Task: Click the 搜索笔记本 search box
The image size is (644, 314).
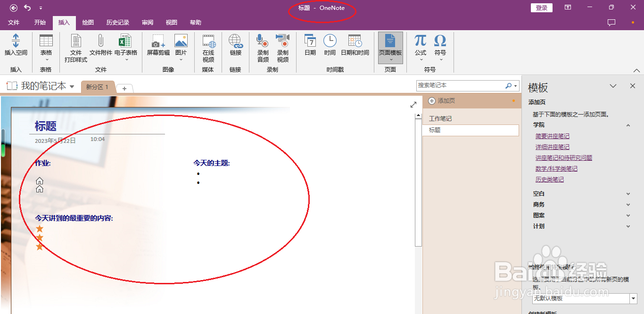Action: click(461, 86)
